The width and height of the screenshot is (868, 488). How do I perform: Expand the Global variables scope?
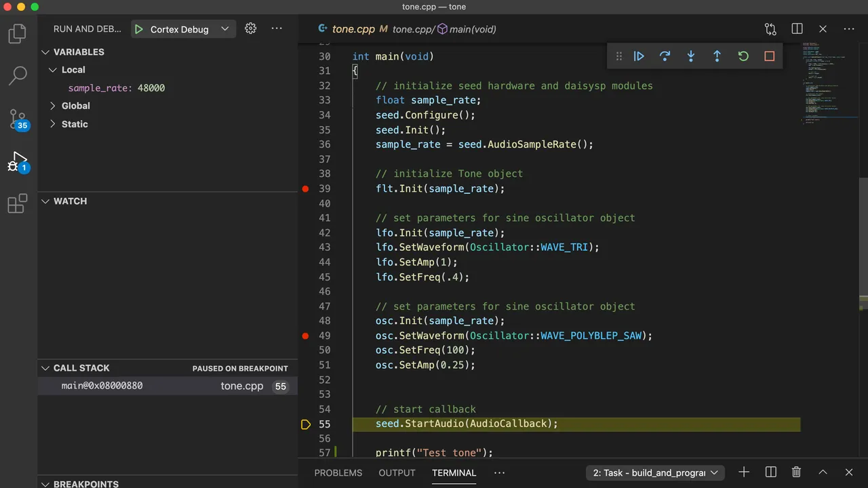pyautogui.click(x=53, y=106)
